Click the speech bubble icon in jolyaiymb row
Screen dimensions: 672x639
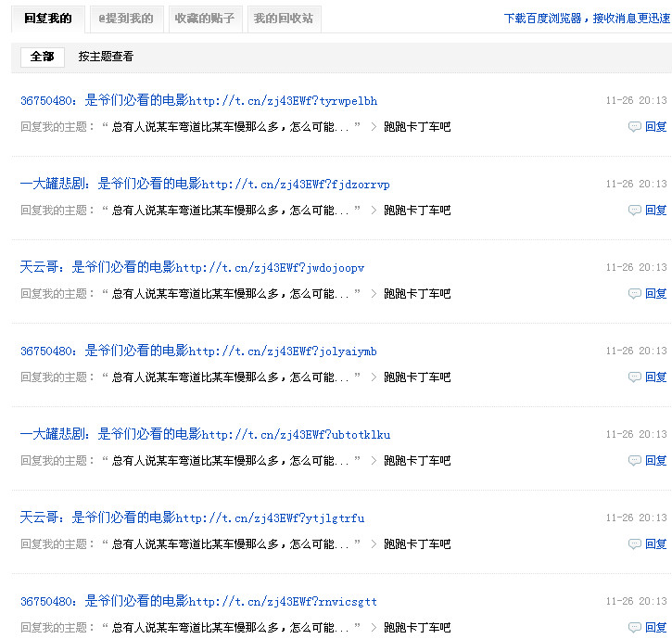click(x=635, y=377)
